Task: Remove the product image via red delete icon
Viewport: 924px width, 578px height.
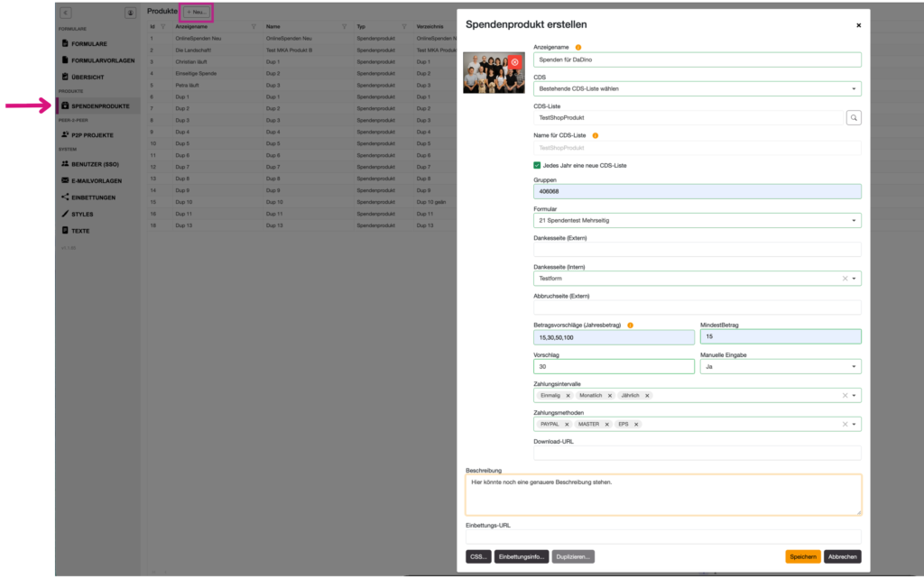Action: coord(514,62)
